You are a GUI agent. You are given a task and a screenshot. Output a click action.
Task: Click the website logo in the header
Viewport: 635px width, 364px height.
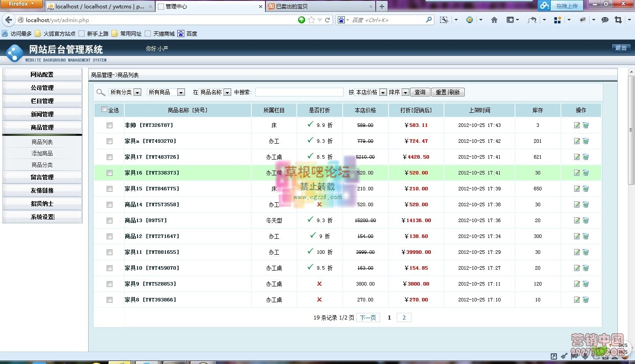tap(15, 52)
